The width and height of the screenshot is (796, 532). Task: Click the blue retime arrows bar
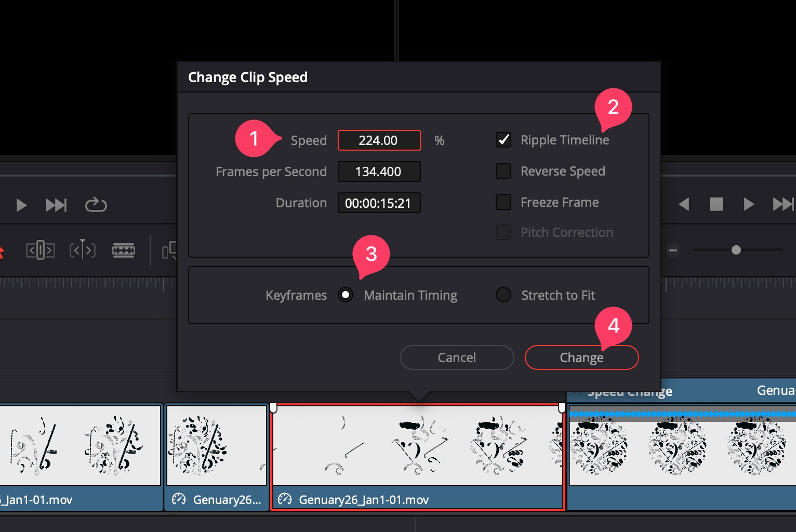(x=682, y=414)
